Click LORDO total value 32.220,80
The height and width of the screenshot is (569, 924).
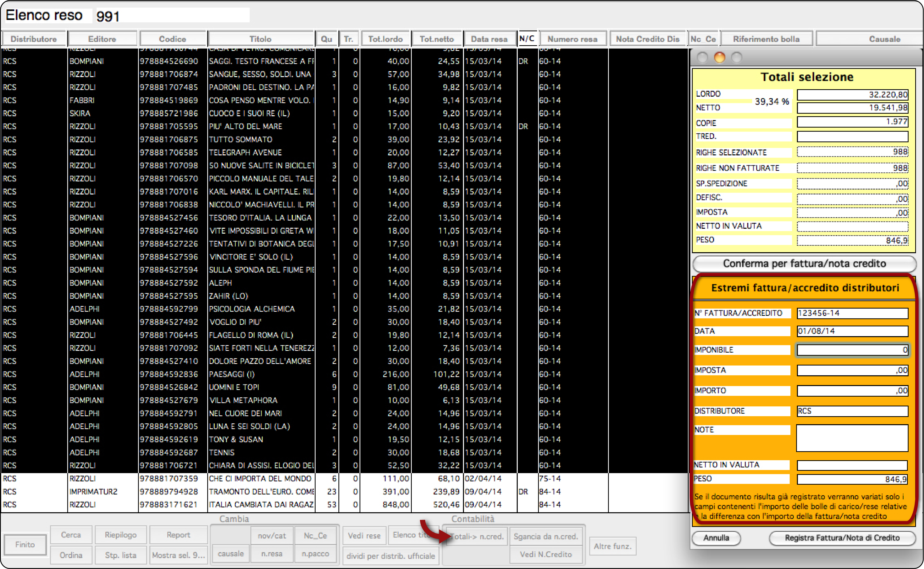(852, 95)
